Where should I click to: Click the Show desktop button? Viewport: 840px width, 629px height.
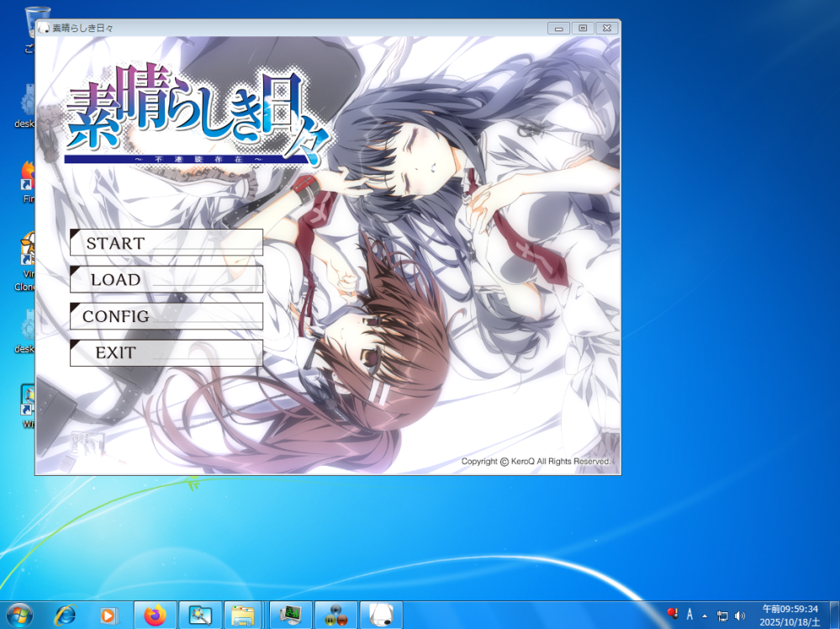click(x=835, y=616)
